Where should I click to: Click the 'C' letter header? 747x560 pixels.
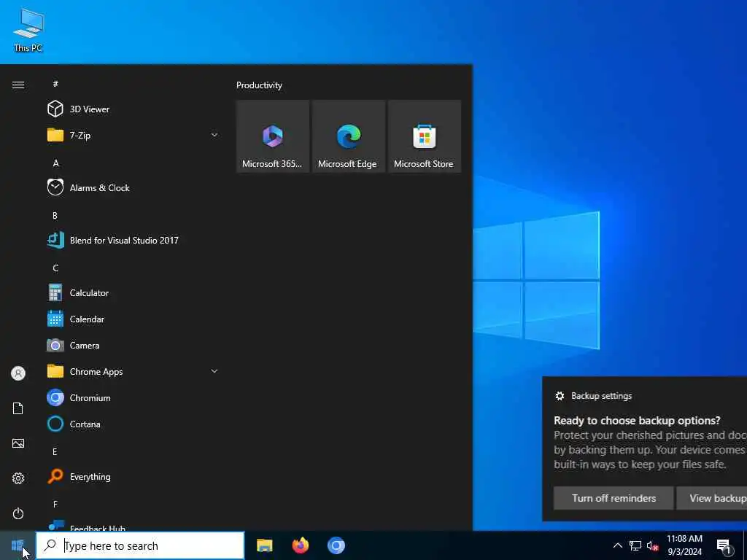point(55,268)
